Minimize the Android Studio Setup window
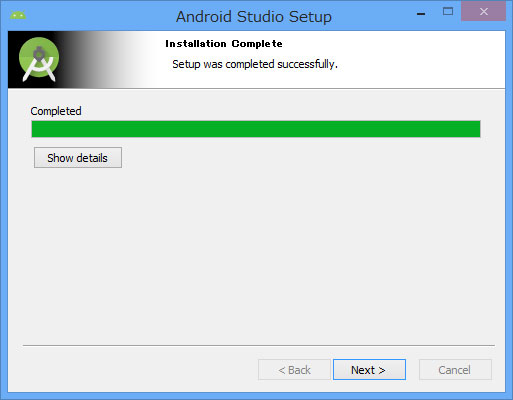The height and width of the screenshot is (400, 513). point(421,14)
